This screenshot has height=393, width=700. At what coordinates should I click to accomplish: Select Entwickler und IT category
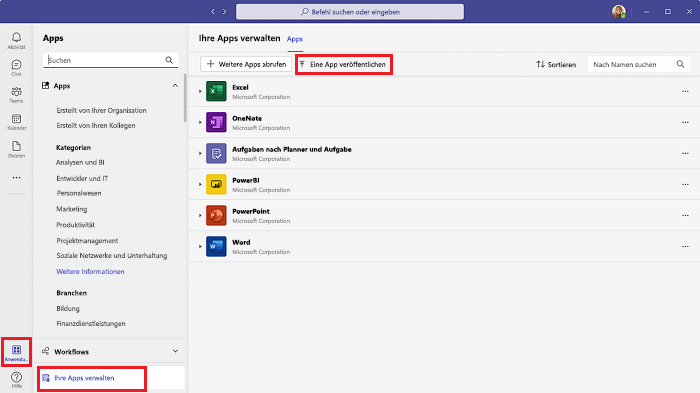tap(82, 178)
